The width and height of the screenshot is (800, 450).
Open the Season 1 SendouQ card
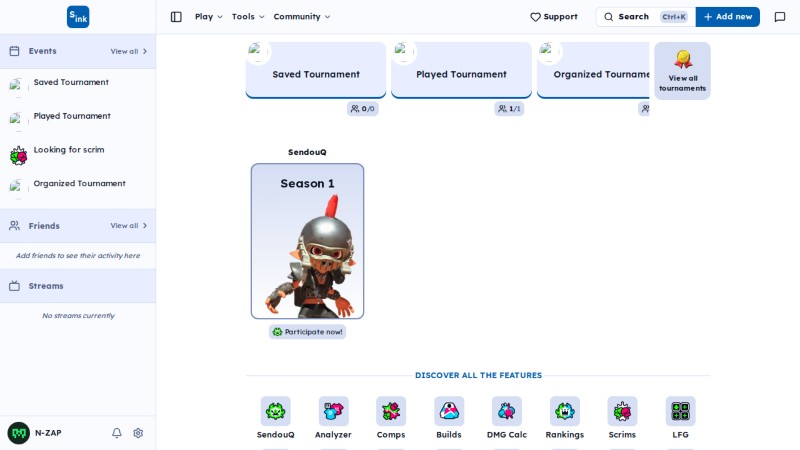click(308, 241)
